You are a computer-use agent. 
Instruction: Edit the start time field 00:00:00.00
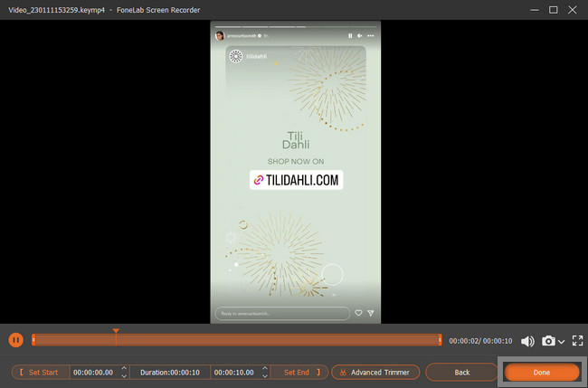coord(93,373)
